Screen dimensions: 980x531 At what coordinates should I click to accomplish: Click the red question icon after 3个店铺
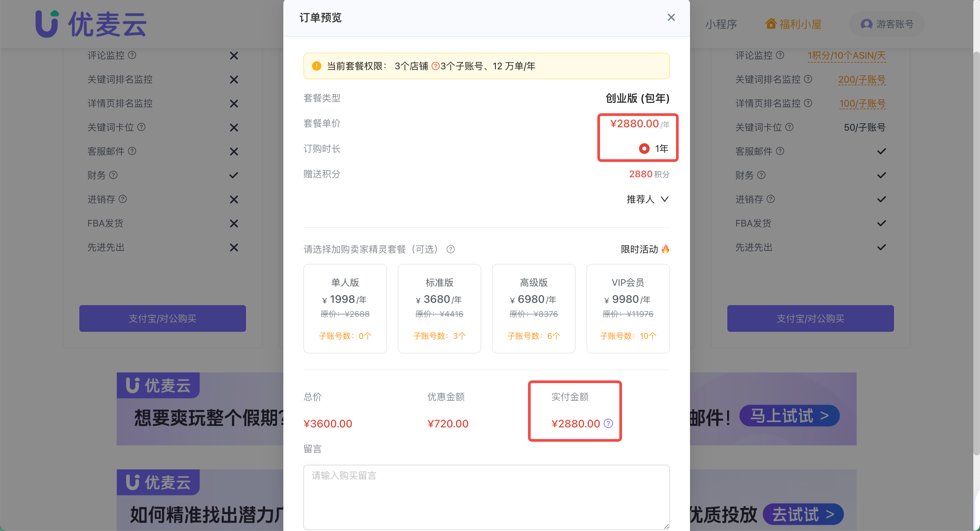(x=435, y=66)
